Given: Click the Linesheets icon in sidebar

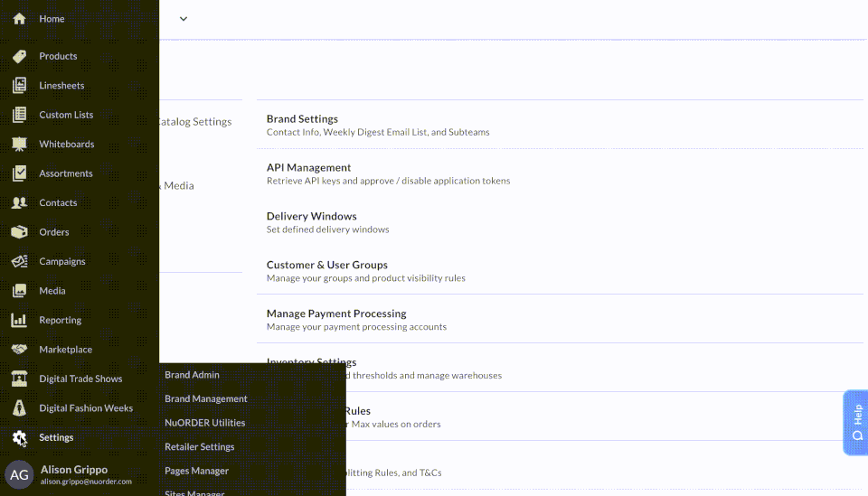Looking at the screenshot, I should [19, 85].
